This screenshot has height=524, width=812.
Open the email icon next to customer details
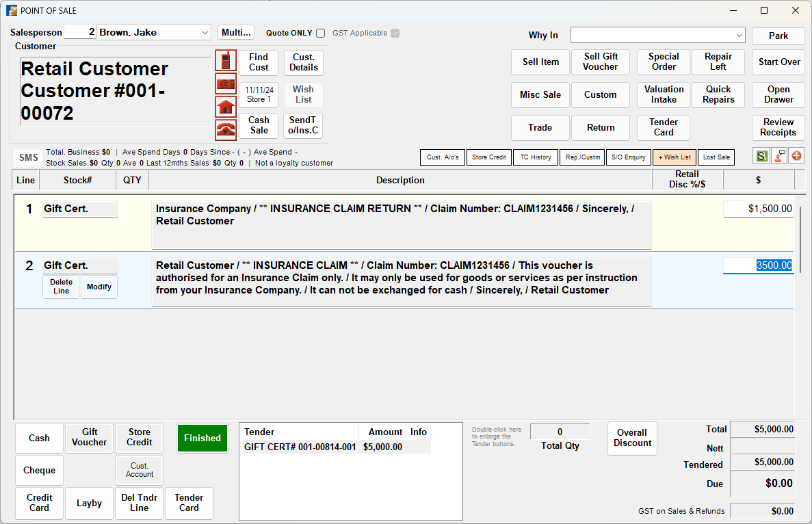pyautogui.click(x=226, y=83)
